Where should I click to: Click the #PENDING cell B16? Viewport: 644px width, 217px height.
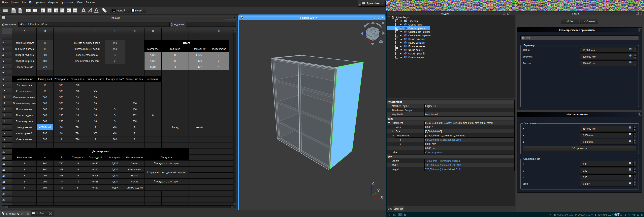(x=45, y=127)
